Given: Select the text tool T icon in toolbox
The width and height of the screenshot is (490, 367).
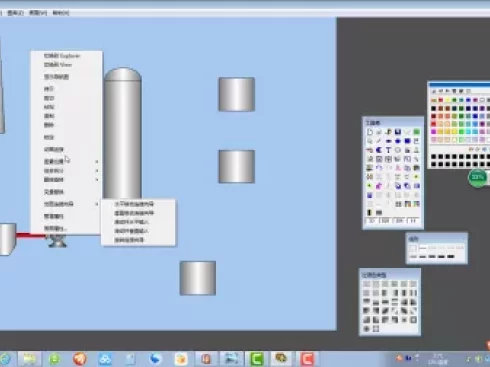Looking at the screenshot, I should [x=388, y=150].
